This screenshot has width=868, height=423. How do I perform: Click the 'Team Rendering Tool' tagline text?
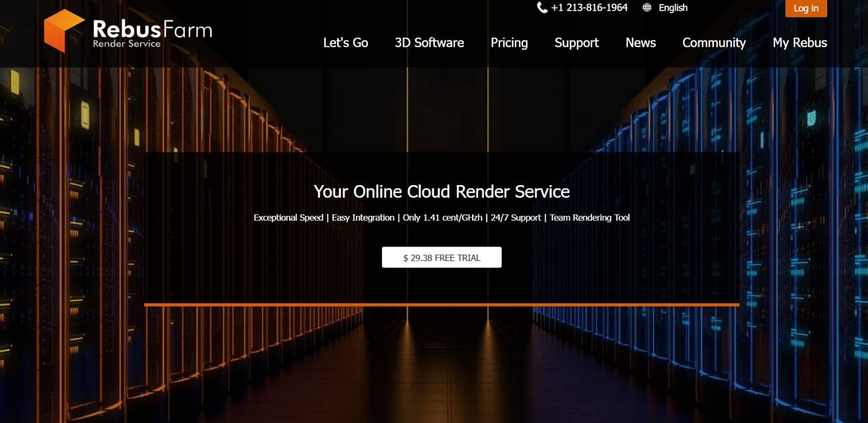590,218
